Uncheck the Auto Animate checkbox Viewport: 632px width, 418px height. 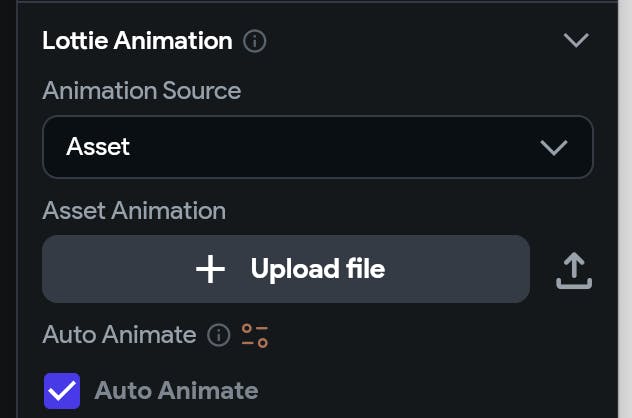pyautogui.click(x=62, y=391)
